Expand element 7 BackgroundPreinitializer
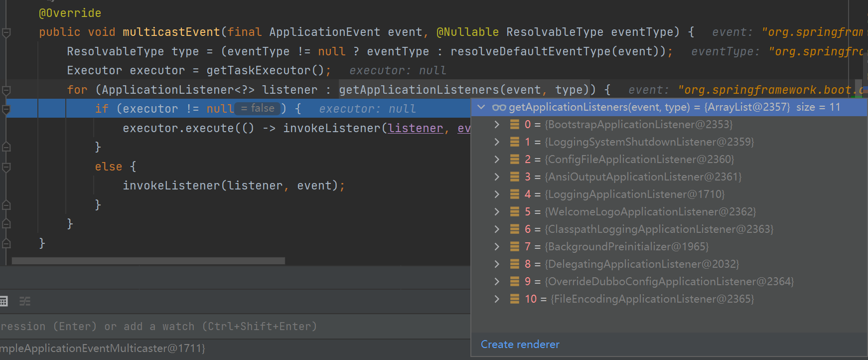Screen dimensions: 868x360 coord(497,247)
